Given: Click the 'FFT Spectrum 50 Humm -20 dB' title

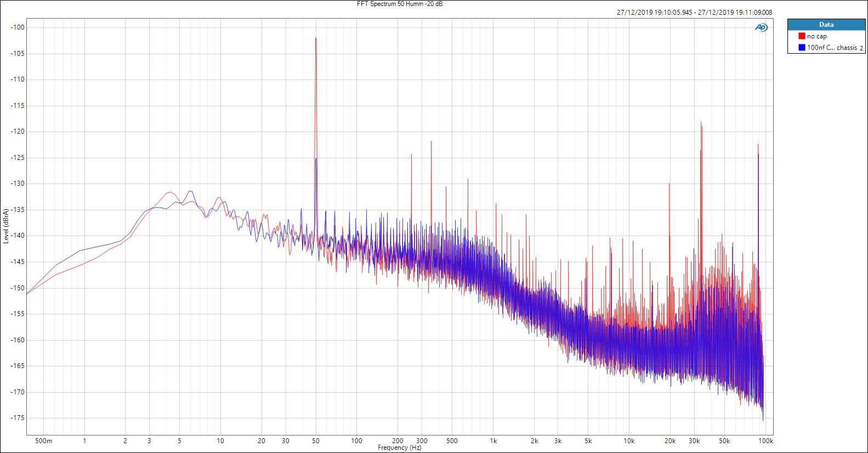Looking at the screenshot, I should 399,4.
